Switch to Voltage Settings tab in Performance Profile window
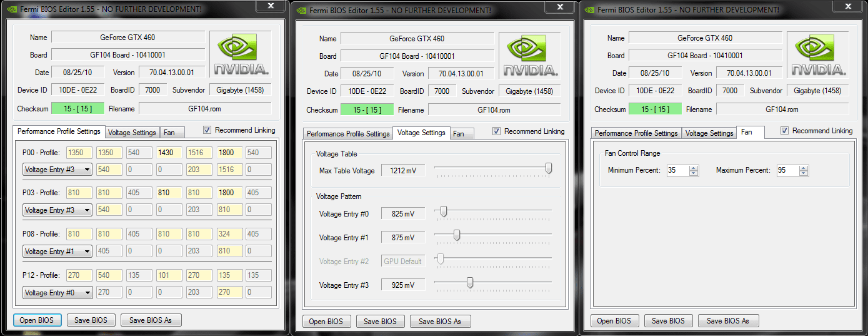This screenshot has width=868, height=336. pyautogui.click(x=132, y=133)
